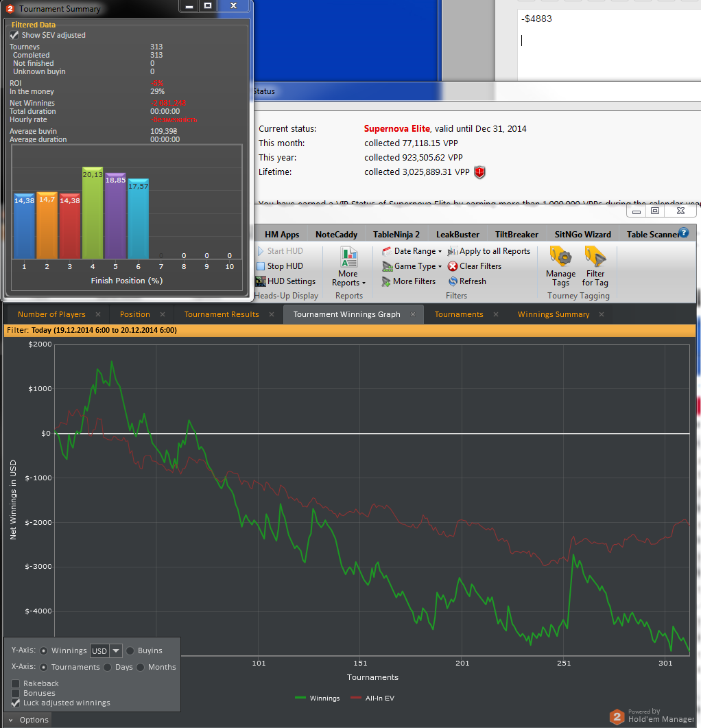Open the TiltBreaker ribbon tab
The width and height of the screenshot is (701, 728).
(x=516, y=235)
